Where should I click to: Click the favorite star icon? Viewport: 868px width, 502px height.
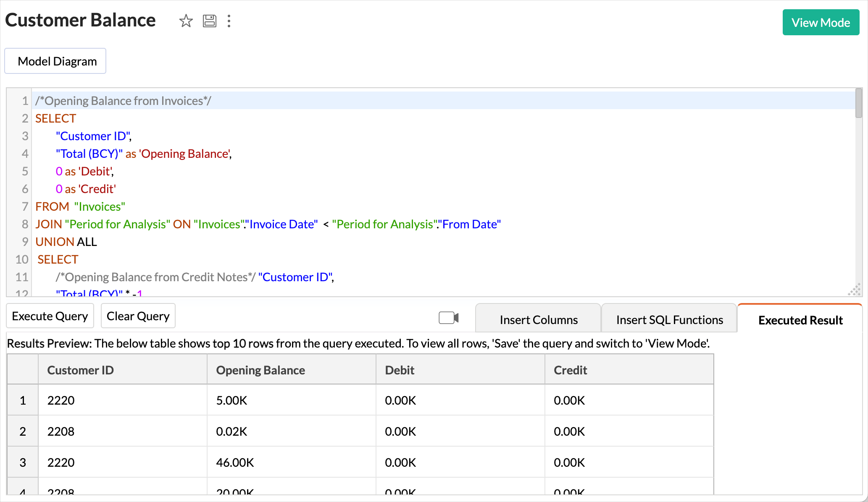pos(186,21)
